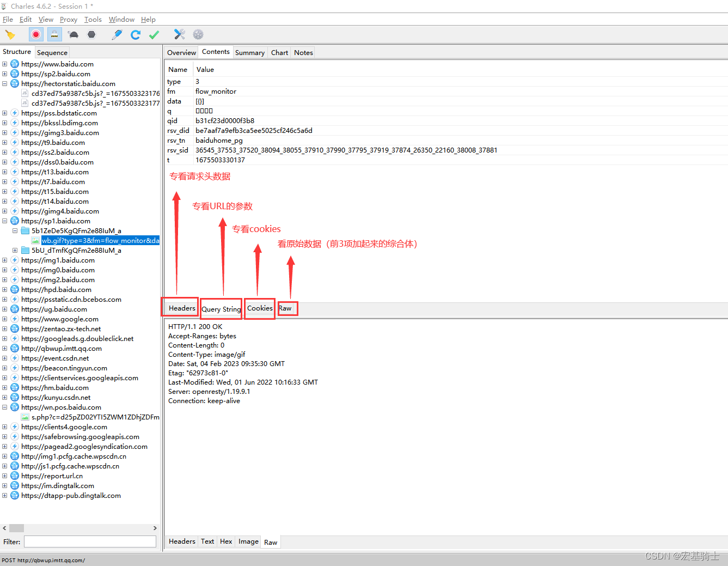The height and width of the screenshot is (566, 728).
Task: Click the globe icon for https://kunyu.csdn.net
Action: (15, 398)
